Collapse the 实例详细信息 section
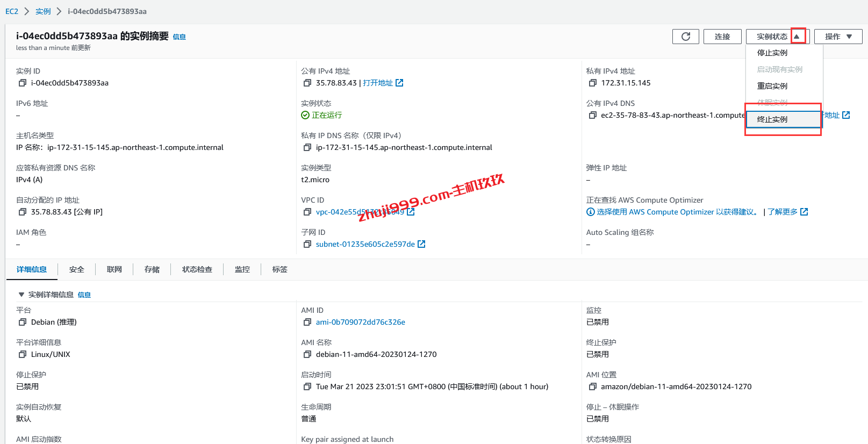The width and height of the screenshot is (868, 444). point(21,295)
